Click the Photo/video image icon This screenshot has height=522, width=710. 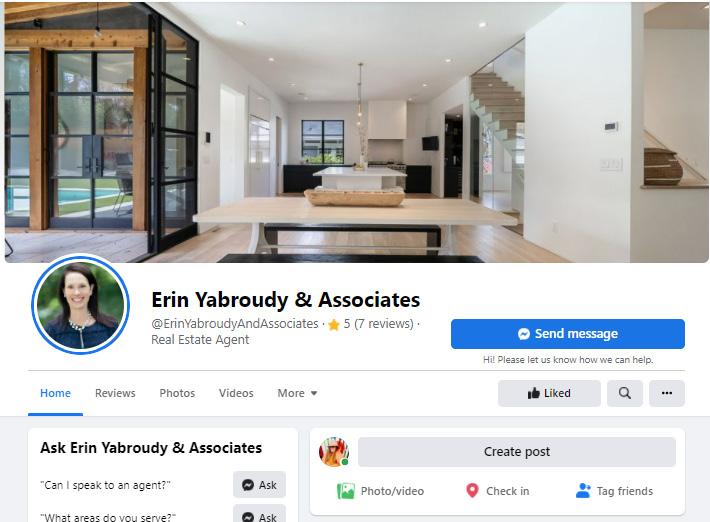pyautogui.click(x=346, y=491)
